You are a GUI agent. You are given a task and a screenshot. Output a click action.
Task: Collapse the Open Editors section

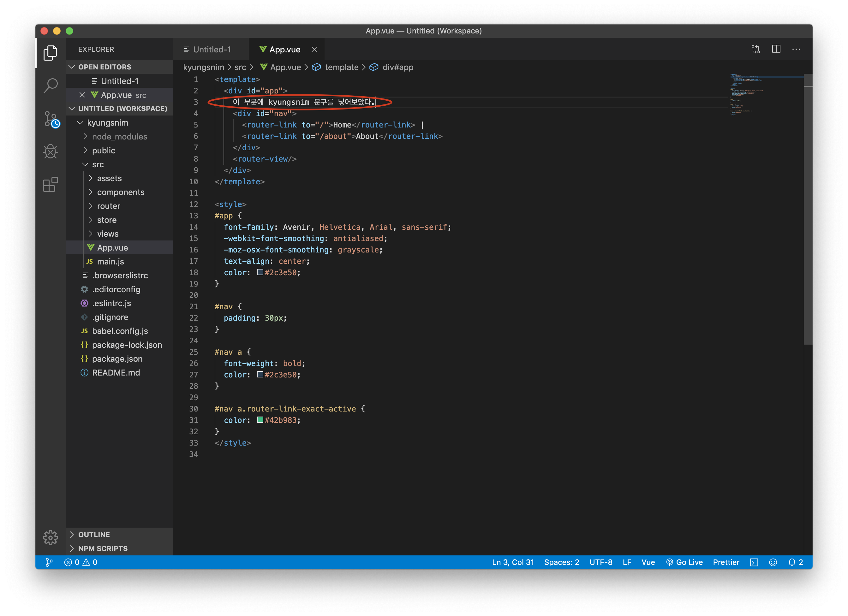coord(105,67)
